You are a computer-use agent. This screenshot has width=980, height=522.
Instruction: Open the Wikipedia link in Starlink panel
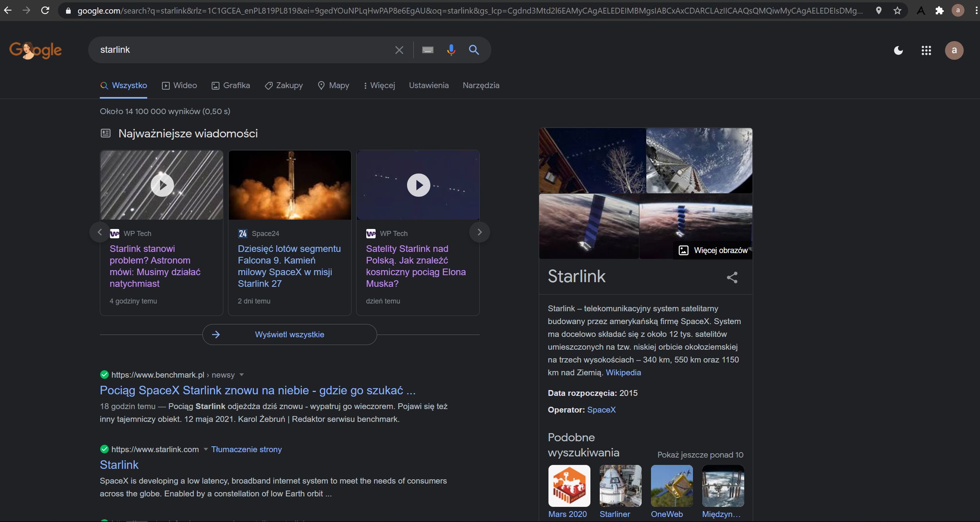pos(623,373)
